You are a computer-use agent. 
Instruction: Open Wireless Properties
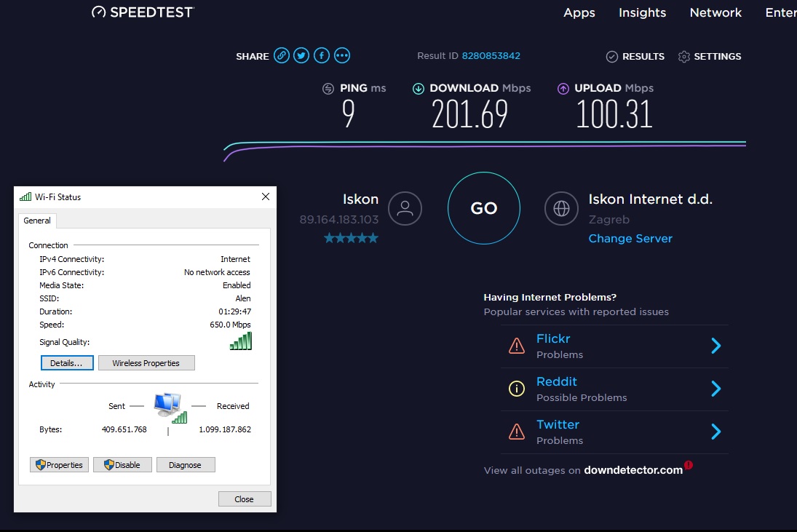tap(146, 363)
